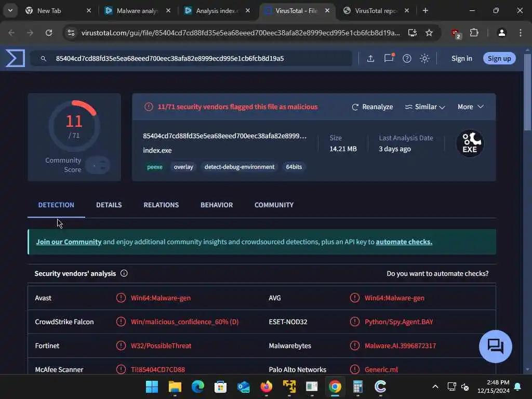Switch to the DETAILS tab
This screenshot has height=399, width=532.
click(109, 205)
